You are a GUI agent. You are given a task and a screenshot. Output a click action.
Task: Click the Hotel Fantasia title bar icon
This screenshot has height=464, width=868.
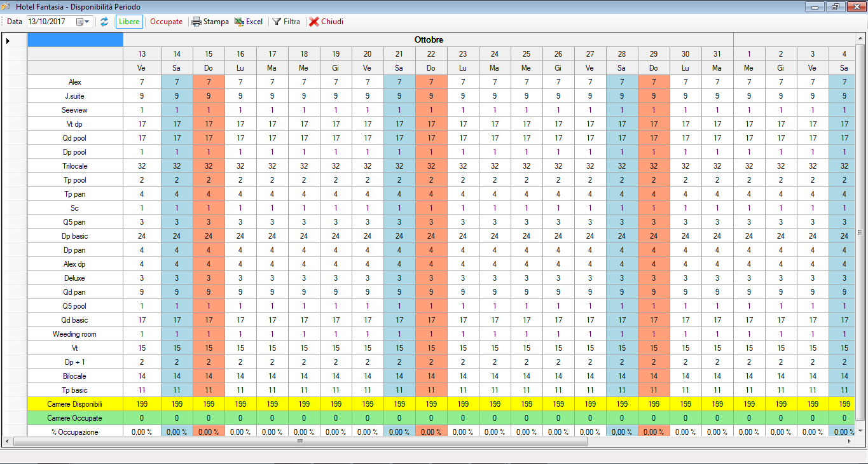click(x=7, y=6)
